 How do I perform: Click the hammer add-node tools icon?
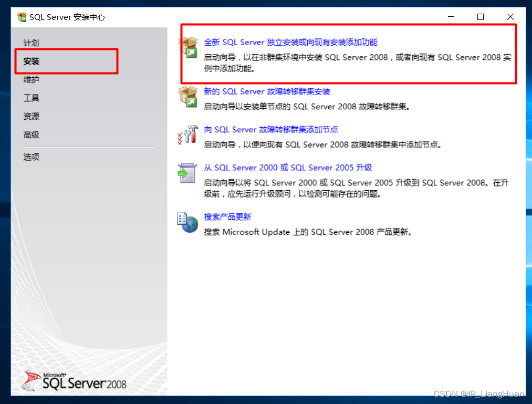coord(188,135)
